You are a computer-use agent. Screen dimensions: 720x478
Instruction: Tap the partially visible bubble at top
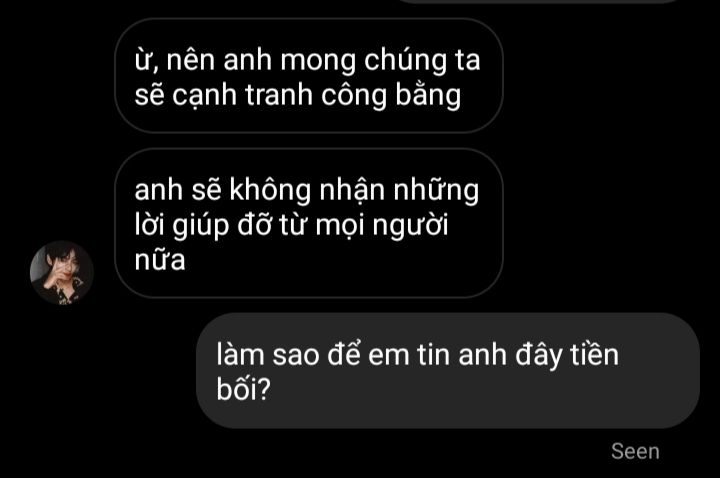coord(537,1)
